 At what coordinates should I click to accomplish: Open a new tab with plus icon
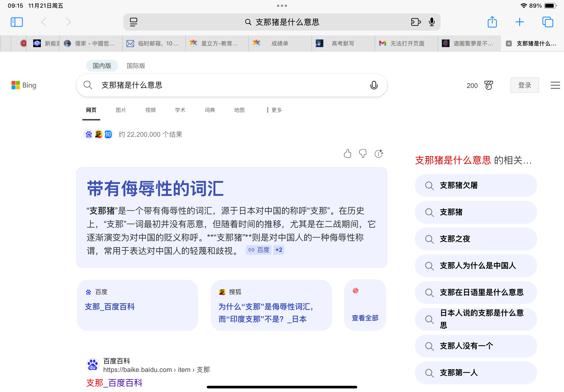[x=519, y=22]
